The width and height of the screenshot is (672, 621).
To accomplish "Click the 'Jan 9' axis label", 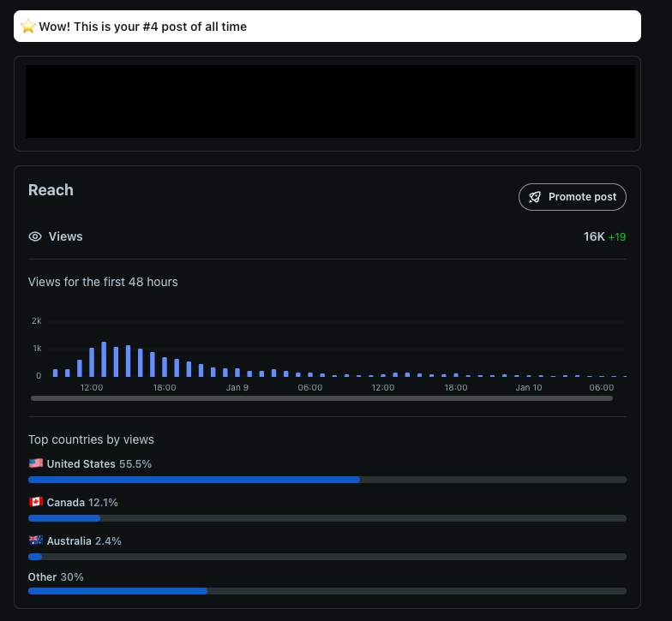I will 237,387.
